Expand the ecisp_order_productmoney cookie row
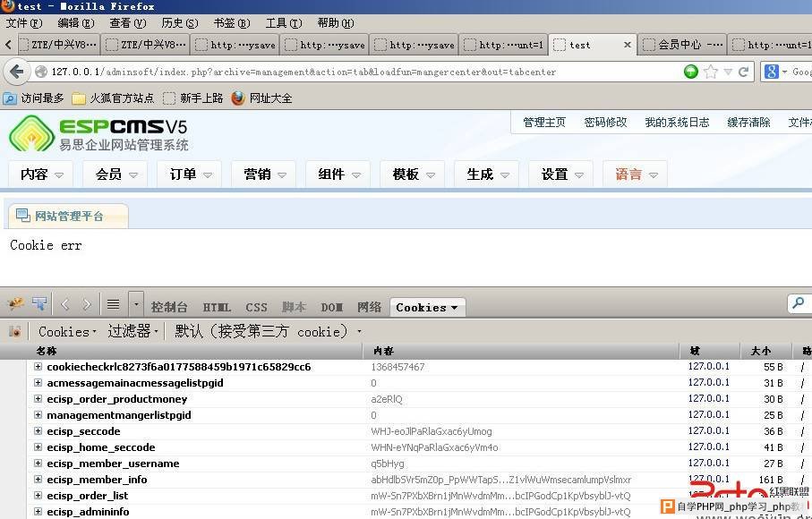This screenshot has width=812, height=519. 38,399
